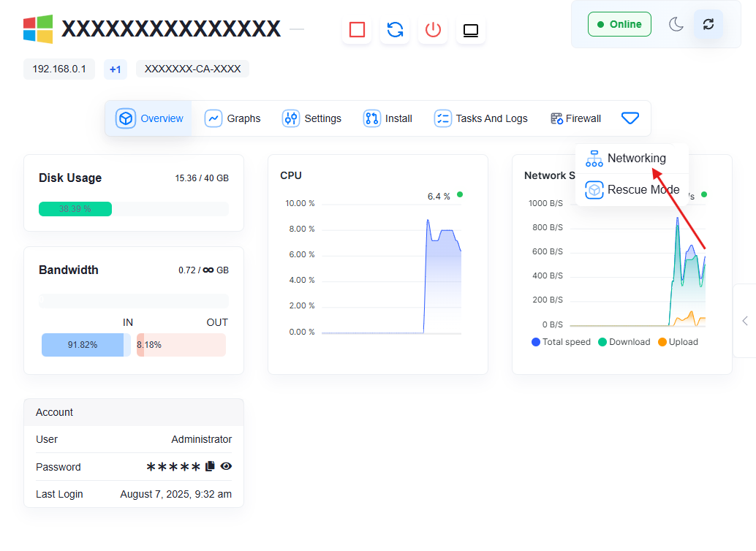
Task: Expand the right side panel chevron
Action: pyautogui.click(x=745, y=321)
